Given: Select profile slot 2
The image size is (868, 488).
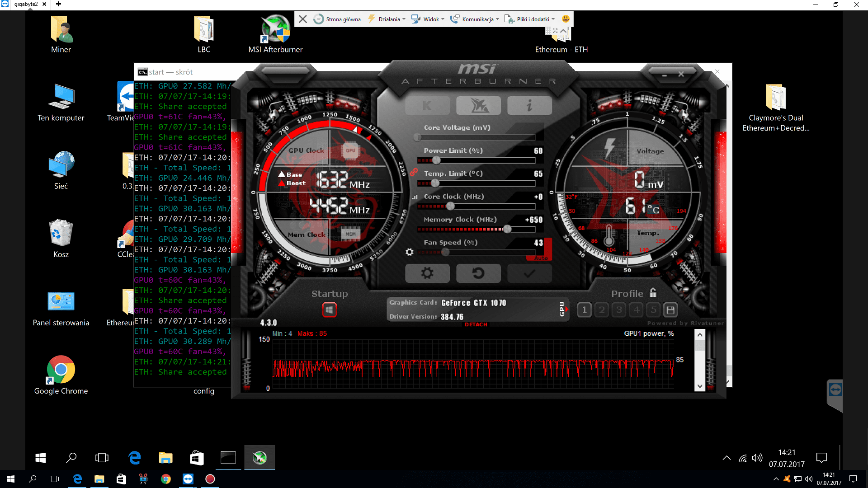Looking at the screenshot, I should click(x=602, y=310).
